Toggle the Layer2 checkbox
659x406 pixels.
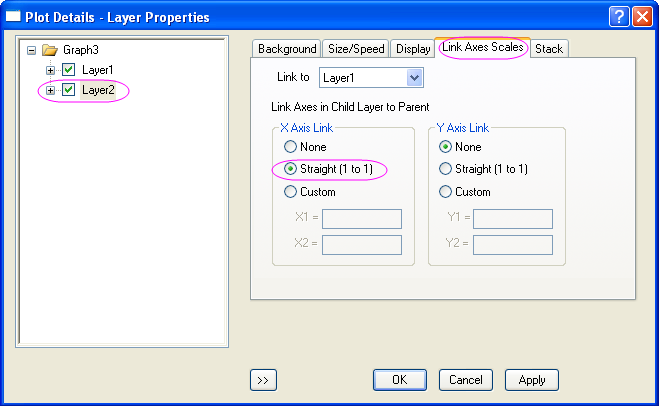coord(69,91)
